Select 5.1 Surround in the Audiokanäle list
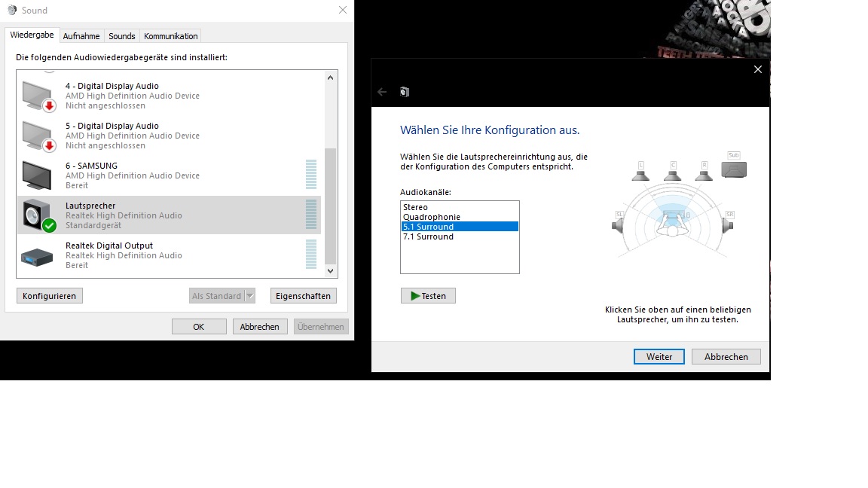868x488 pixels. tap(460, 227)
